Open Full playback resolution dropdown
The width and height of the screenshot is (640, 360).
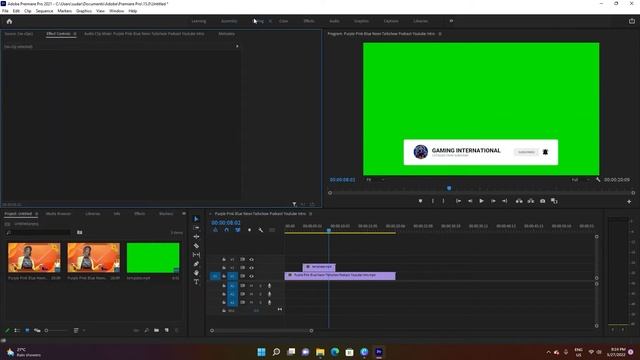click(580, 180)
